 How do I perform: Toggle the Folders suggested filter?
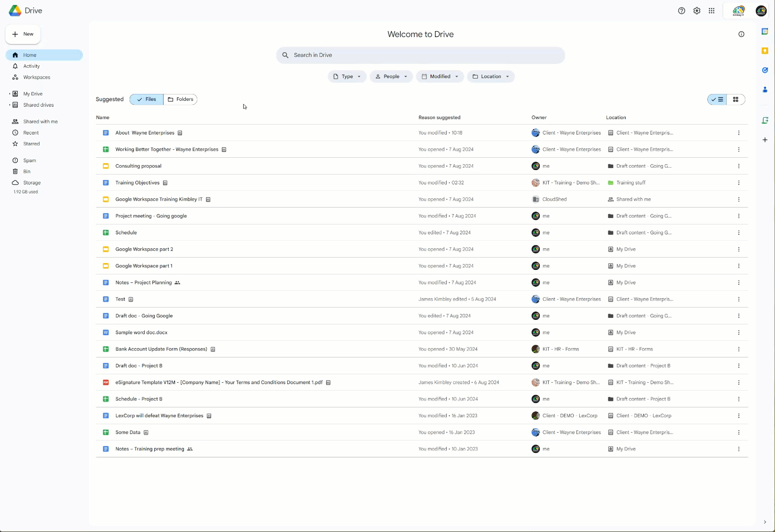[180, 99]
